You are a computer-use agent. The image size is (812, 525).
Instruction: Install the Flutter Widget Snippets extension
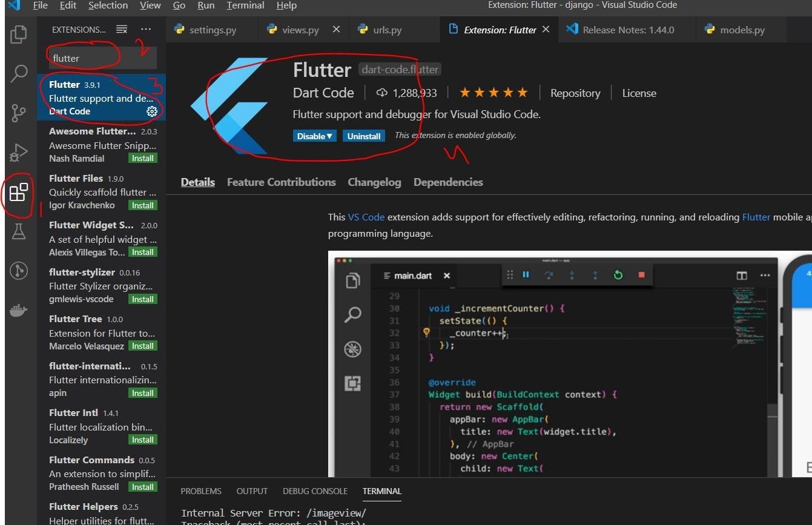[143, 252]
